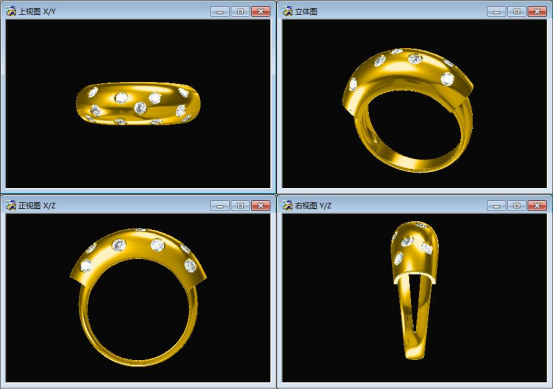Image resolution: width=553 pixels, height=390 pixels.
Task: Click the app icon in the 右视图 Y/Z title bar
Action: click(287, 205)
